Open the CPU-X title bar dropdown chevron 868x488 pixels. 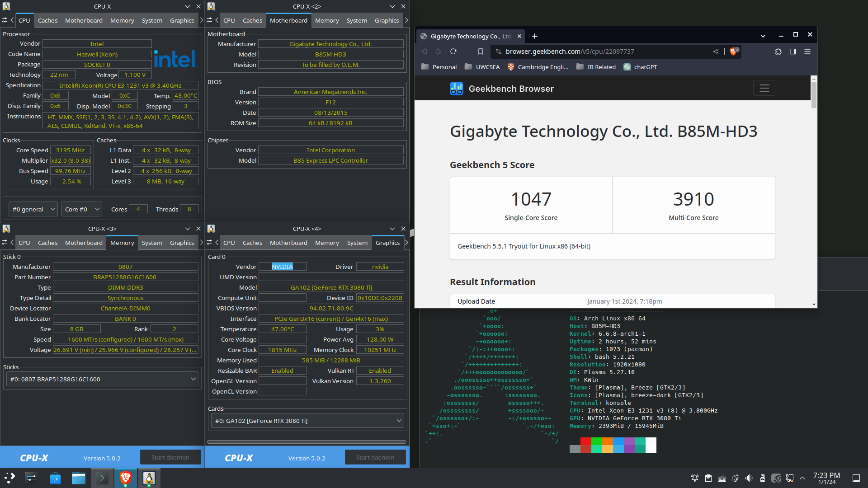point(188,6)
